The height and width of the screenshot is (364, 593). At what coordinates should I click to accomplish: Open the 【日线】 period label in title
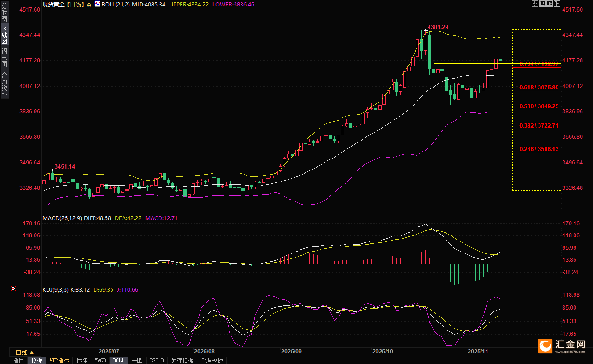[76, 4]
